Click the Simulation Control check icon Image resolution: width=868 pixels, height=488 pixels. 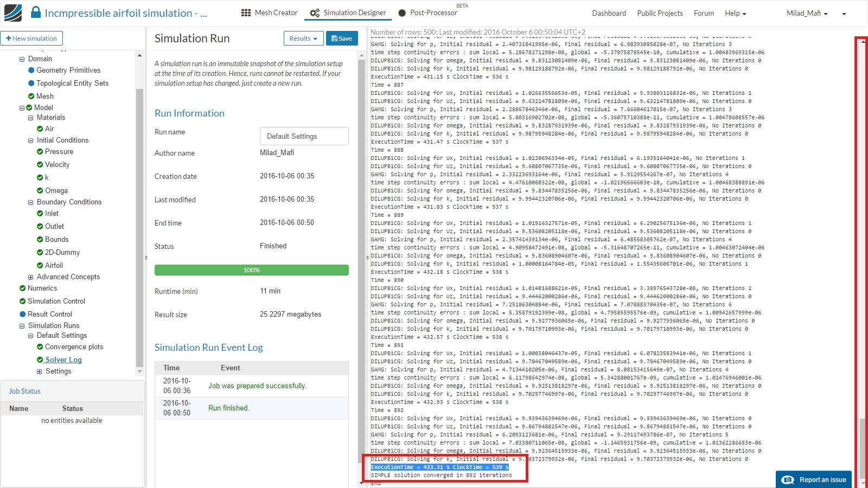coord(23,301)
